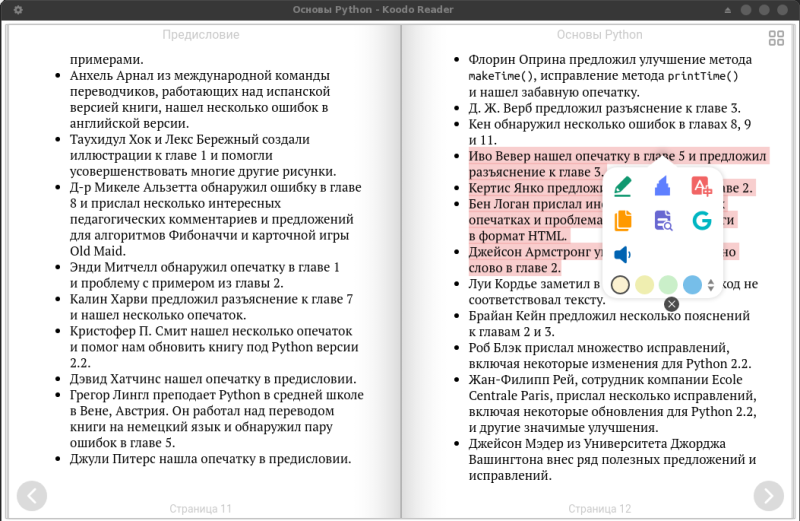Click the green note-taking pen icon
The height and width of the screenshot is (521, 800).
click(x=623, y=186)
